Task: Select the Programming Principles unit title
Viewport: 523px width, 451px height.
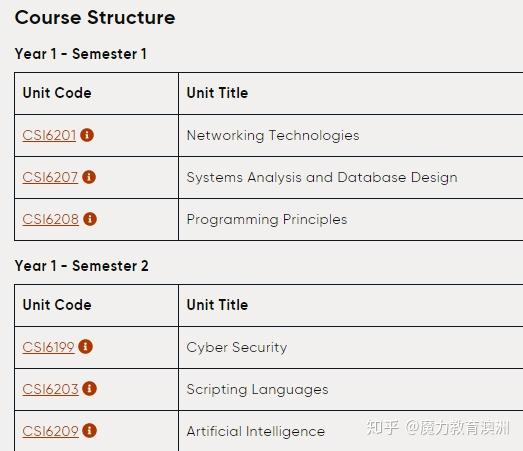Action: pyautogui.click(x=267, y=220)
